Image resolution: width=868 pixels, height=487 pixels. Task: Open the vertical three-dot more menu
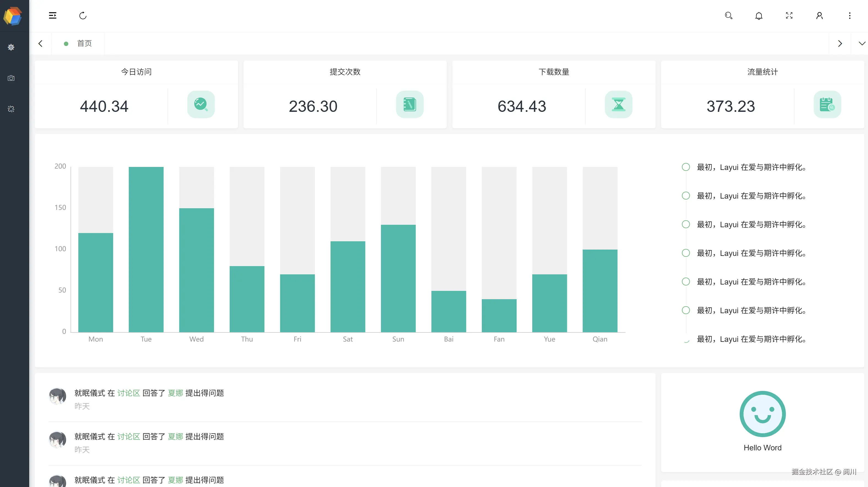(x=850, y=15)
